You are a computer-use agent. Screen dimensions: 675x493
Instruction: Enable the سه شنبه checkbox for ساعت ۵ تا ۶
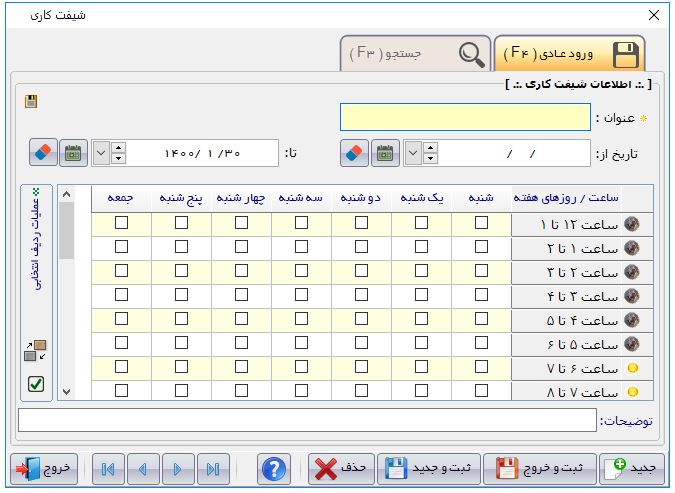pyautogui.click(x=301, y=344)
